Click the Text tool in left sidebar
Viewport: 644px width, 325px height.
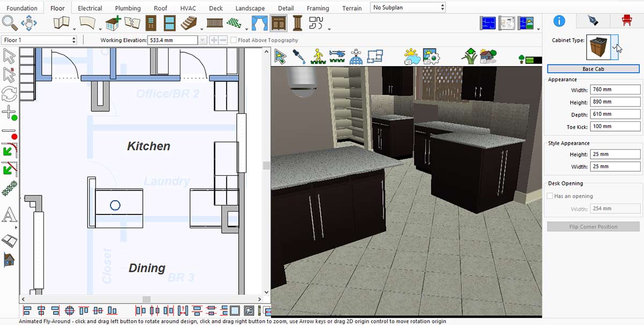(10, 215)
